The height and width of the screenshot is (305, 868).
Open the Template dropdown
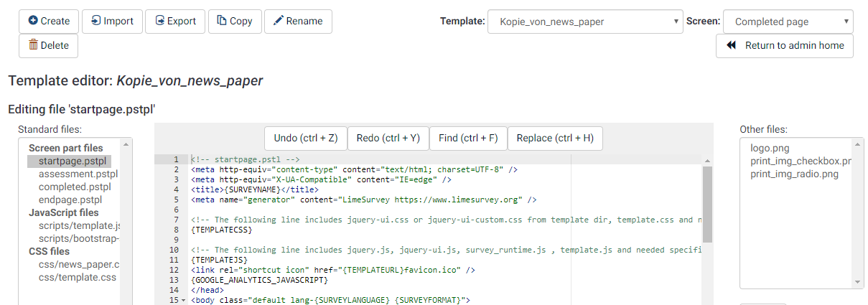pos(585,22)
